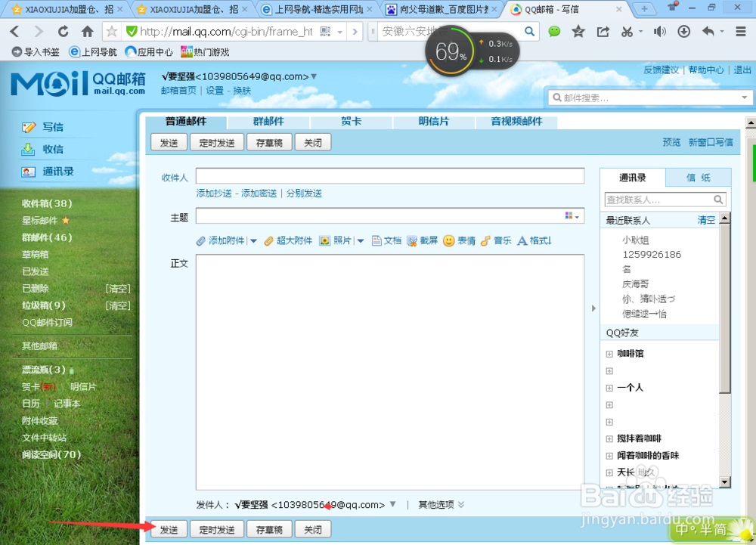Open the Contacts (通讯录) sidebar icon
The image size is (756, 545).
click(29, 172)
